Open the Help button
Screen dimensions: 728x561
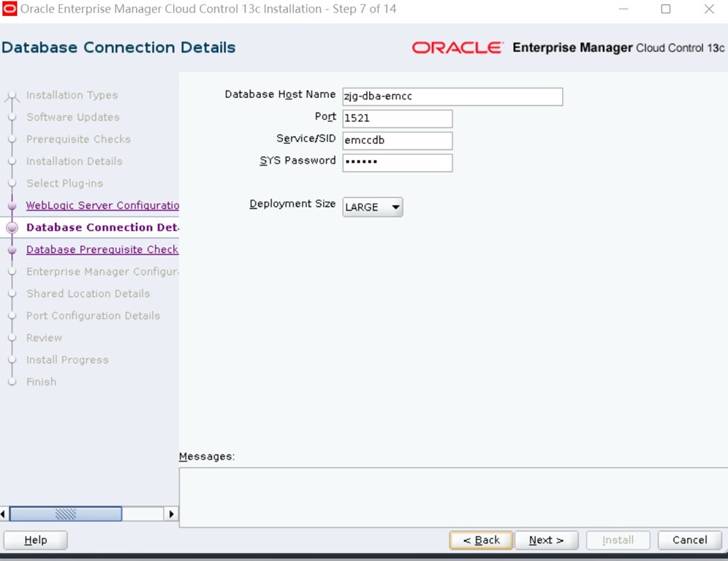[35, 540]
